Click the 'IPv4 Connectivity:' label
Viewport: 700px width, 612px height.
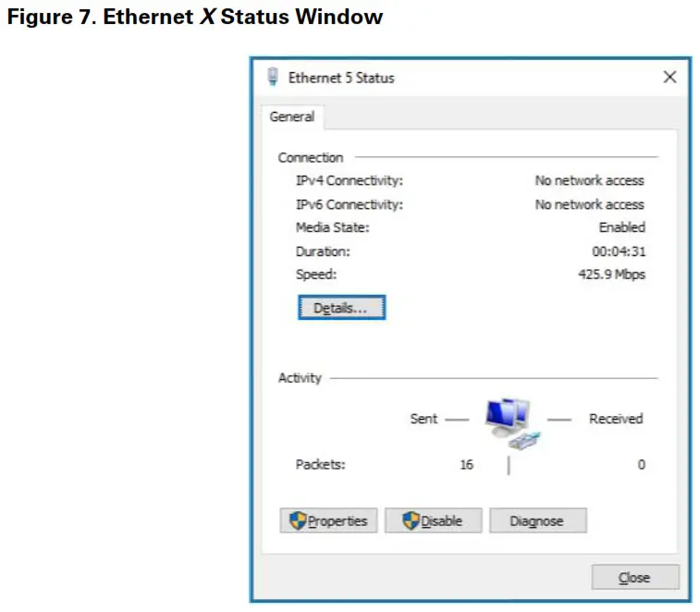[350, 180]
